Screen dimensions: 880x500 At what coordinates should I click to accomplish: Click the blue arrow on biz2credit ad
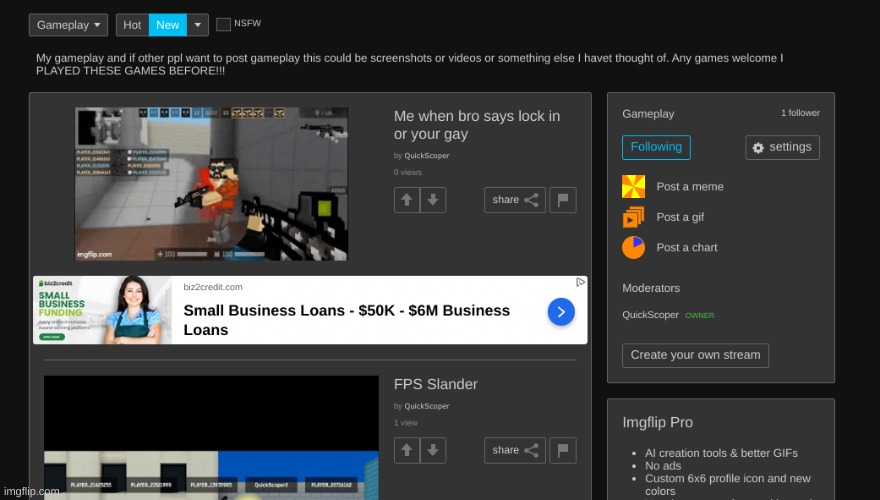click(561, 312)
